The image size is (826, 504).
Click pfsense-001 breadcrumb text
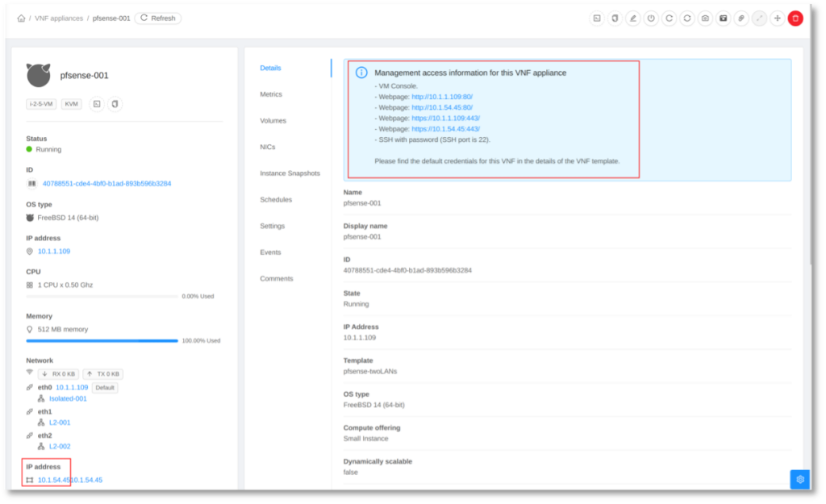point(111,19)
